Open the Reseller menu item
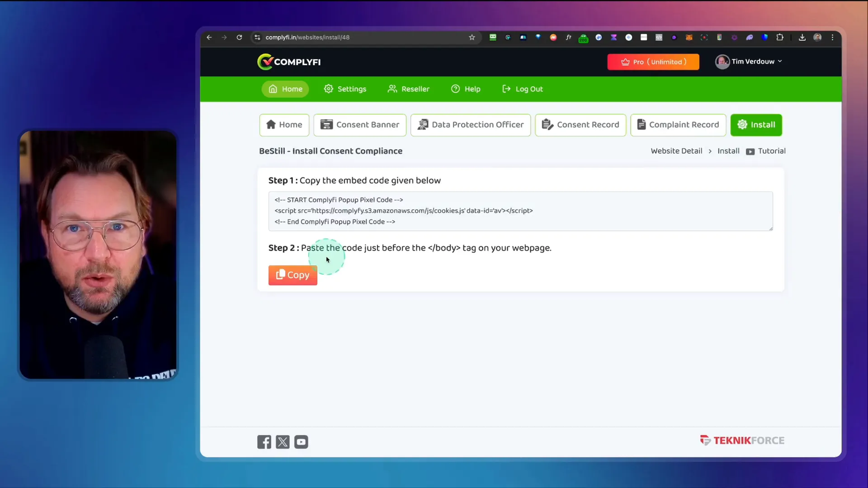Image resolution: width=868 pixels, height=488 pixels. point(409,89)
